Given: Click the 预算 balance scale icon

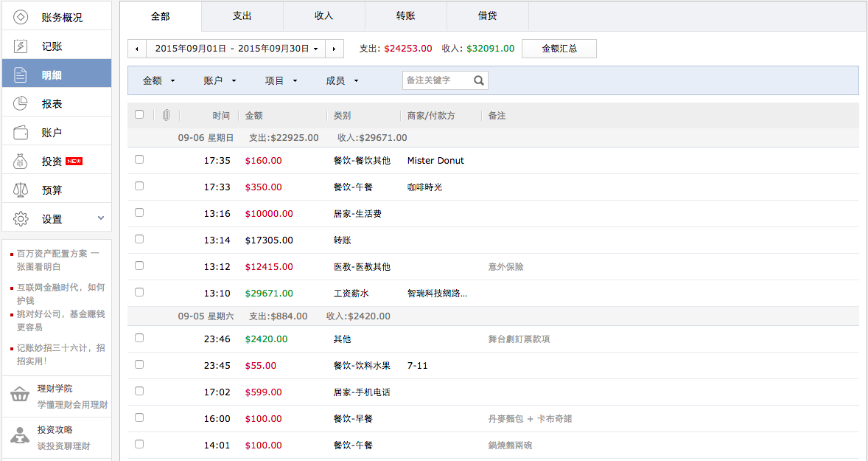Looking at the screenshot, I should (x=21, y=190).
